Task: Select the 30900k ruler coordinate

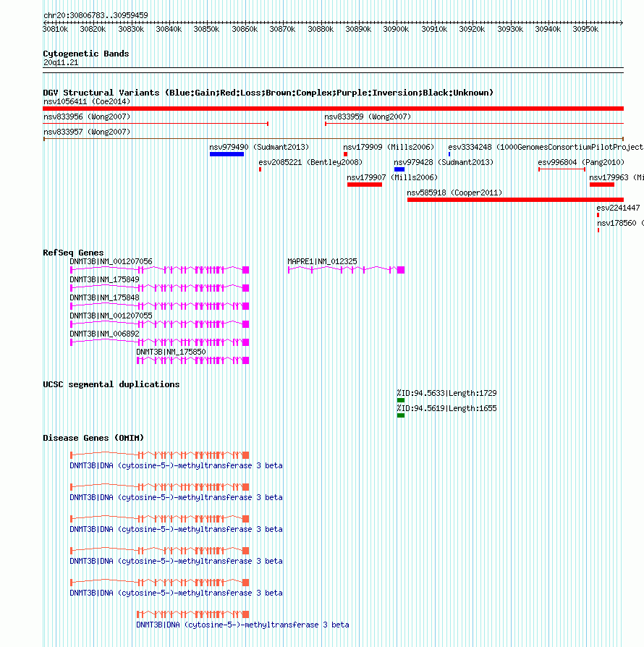Action: tap(396, 29)
